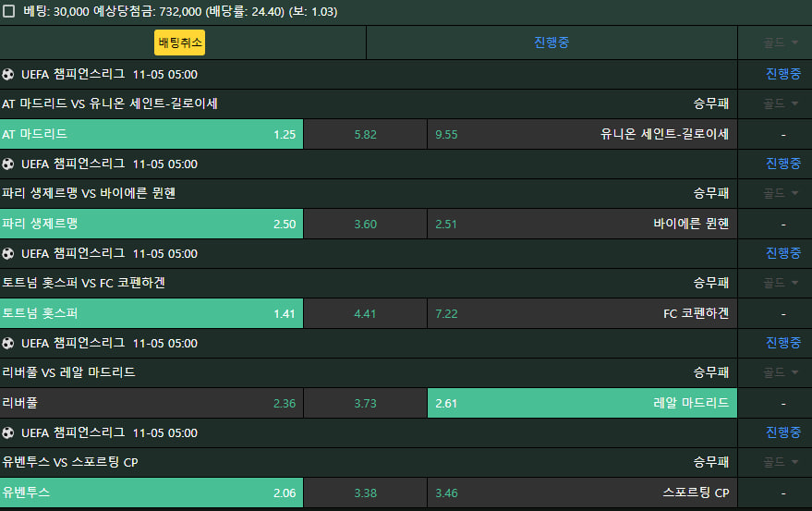Viewport: 812px width, 511px height.
Task: Open 골드 dropdown beside 파리 생제르맹 VS 바이에른 row
Action: 781,193
